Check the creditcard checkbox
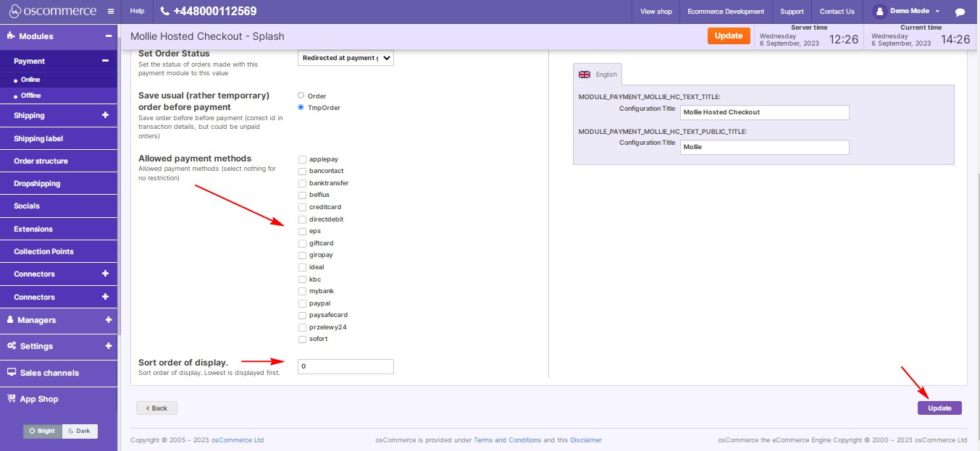980x451 pixels. tap(302, 207)
